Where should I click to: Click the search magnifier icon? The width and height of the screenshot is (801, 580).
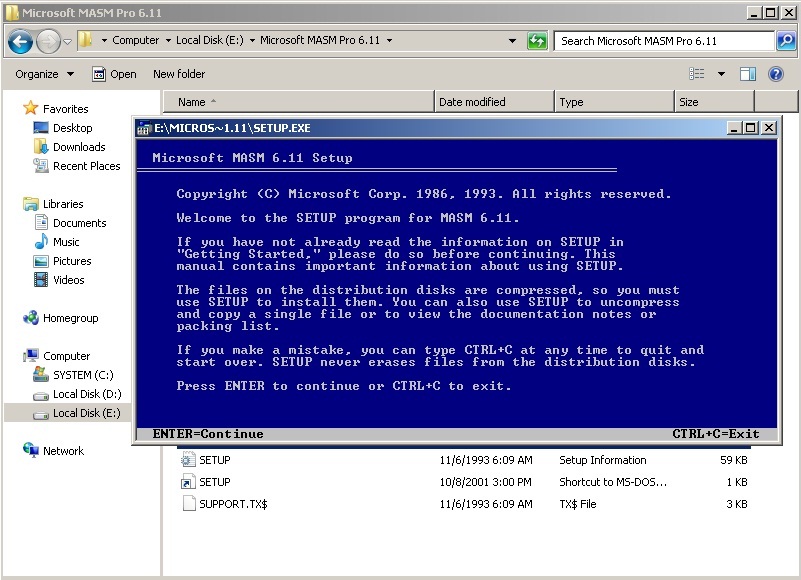[x=786, y=41]
